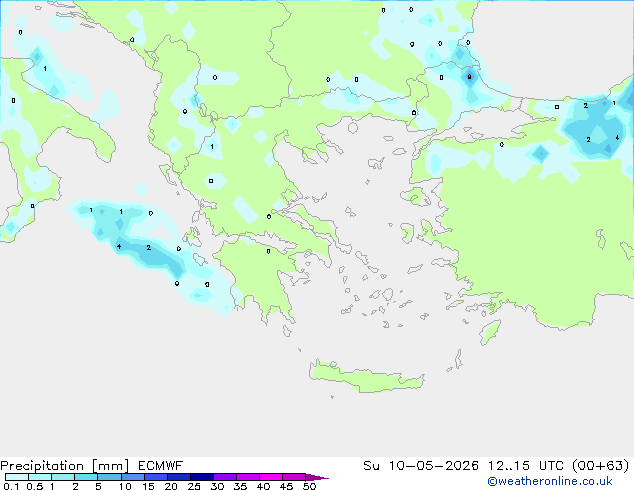Click the Precipitation [mm] ECMWF title

pyautogui.click(x=91, y=466)
